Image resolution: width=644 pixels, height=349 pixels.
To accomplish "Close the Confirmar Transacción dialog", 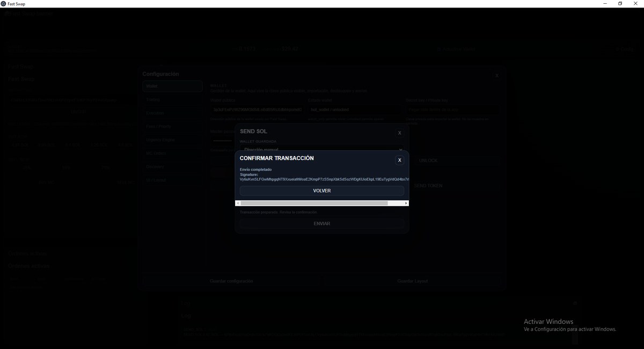I will (399, 160).
